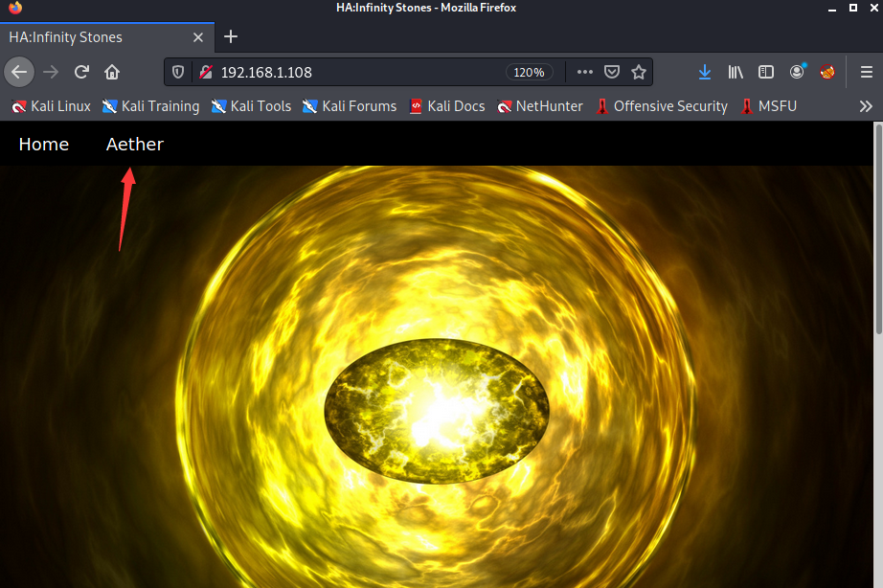Open the Aether page link
This screenshot has width=883, height=588.
(x=135, y=145)
